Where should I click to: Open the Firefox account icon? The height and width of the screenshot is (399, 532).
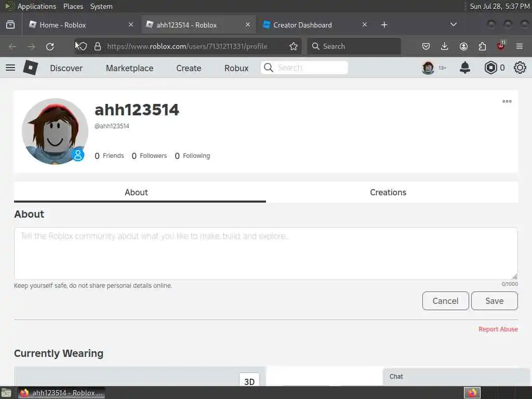click(x=463, y=46)
